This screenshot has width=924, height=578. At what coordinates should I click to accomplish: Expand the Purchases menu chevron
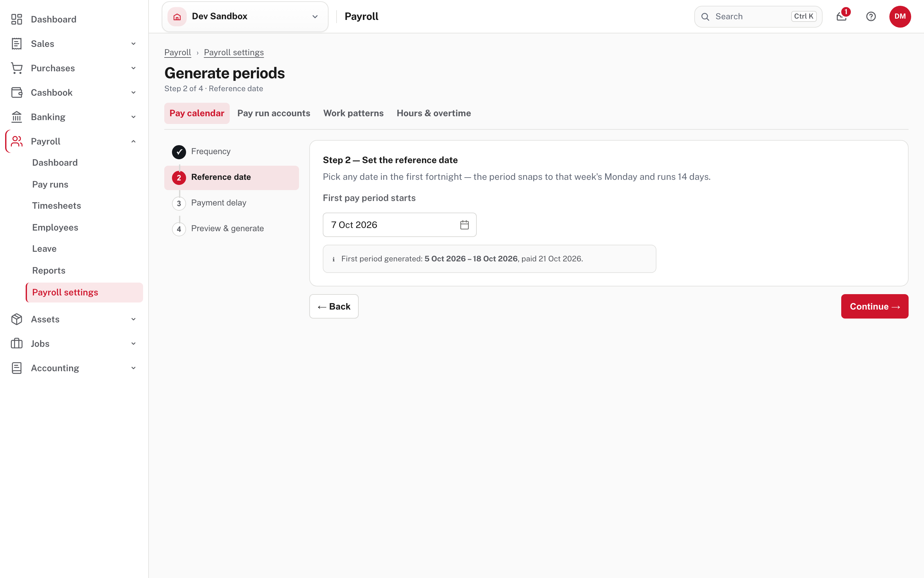133,68
